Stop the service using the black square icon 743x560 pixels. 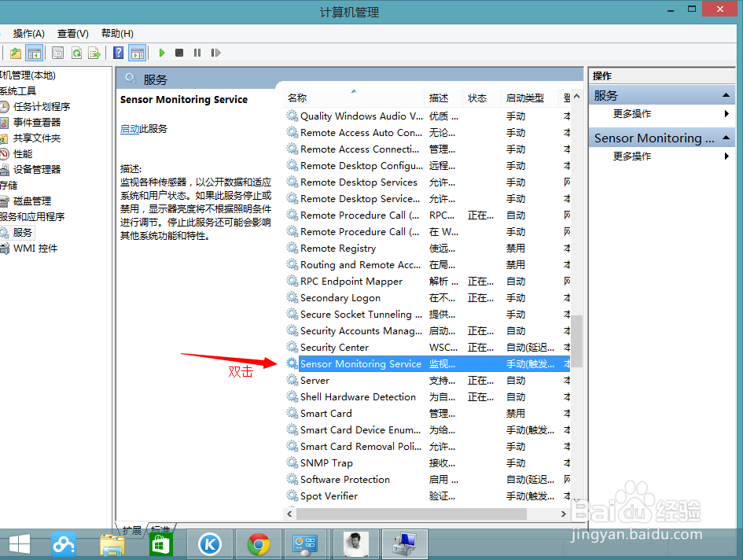pos(179,53)
